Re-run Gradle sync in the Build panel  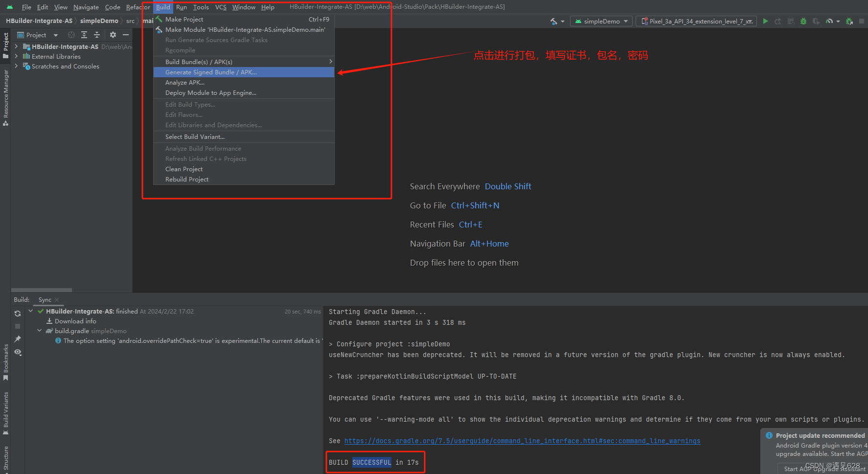point(18,313)
